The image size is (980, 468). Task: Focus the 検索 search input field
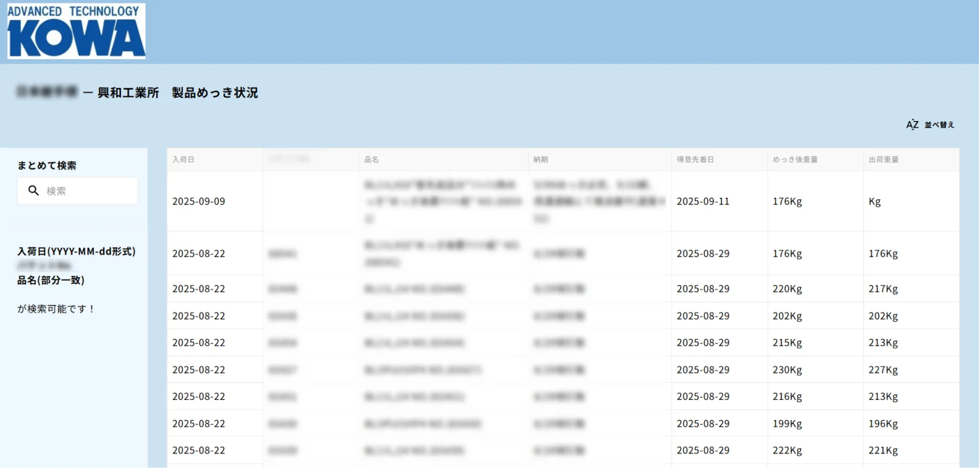[x=88, y=191]
